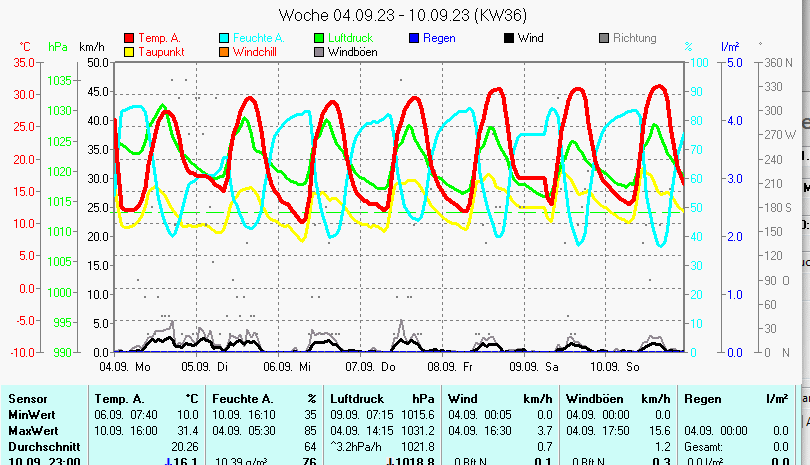Image resolution: width=810 pixels, height=465 pixels.
Task: Click the black Wind legend square
Action: [509, 39]
